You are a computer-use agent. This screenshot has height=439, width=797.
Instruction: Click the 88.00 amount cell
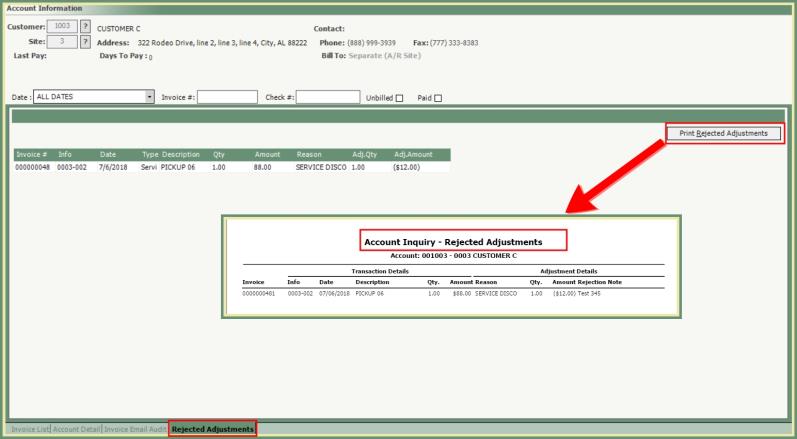point(262,167)
